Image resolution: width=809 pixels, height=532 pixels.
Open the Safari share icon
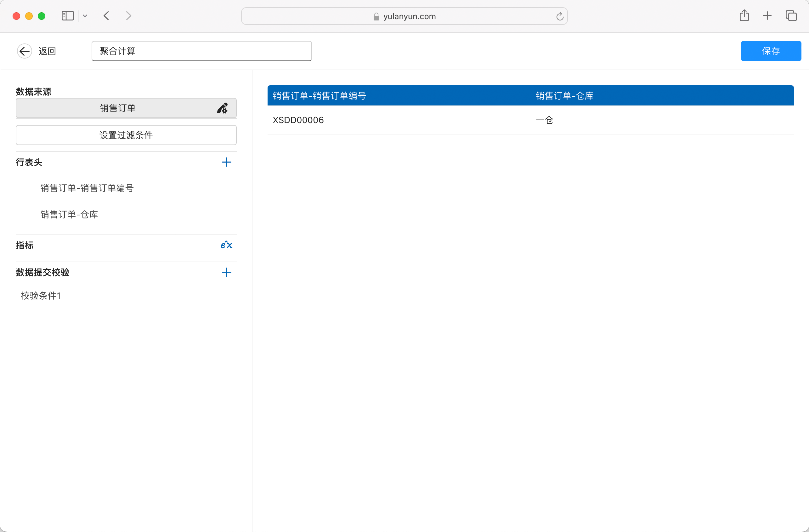coord(744,16)
